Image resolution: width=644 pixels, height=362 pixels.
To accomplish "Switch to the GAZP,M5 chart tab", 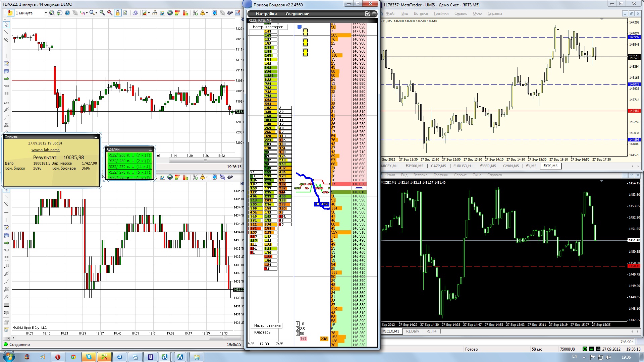I will (438, 166).
